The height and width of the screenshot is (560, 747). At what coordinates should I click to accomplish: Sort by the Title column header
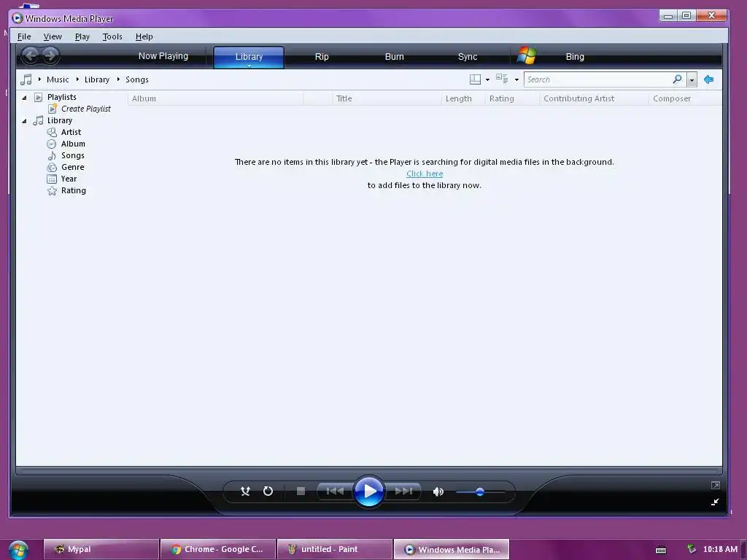(387, 98)
